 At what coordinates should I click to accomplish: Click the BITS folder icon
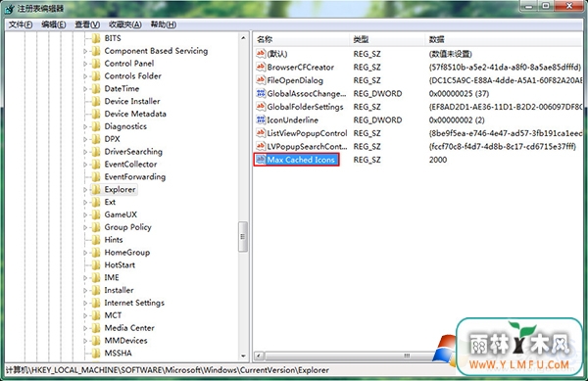click(96, 38)
